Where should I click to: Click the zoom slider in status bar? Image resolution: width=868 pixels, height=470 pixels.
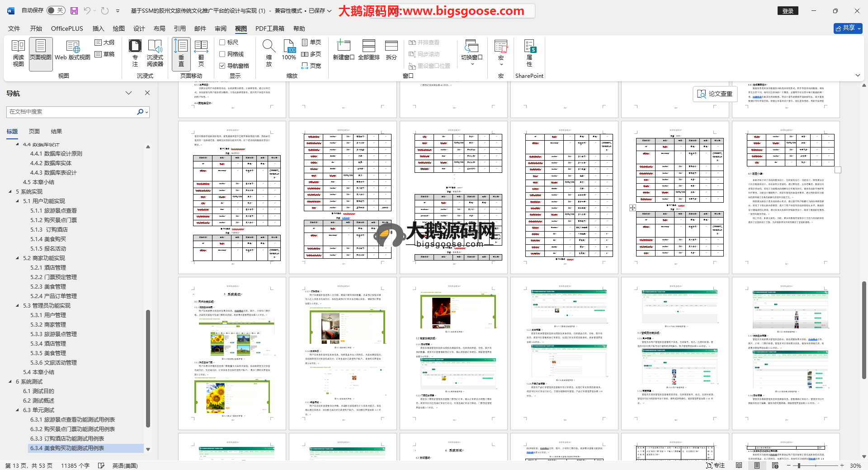pyautogui.click(x=799, y=465)
